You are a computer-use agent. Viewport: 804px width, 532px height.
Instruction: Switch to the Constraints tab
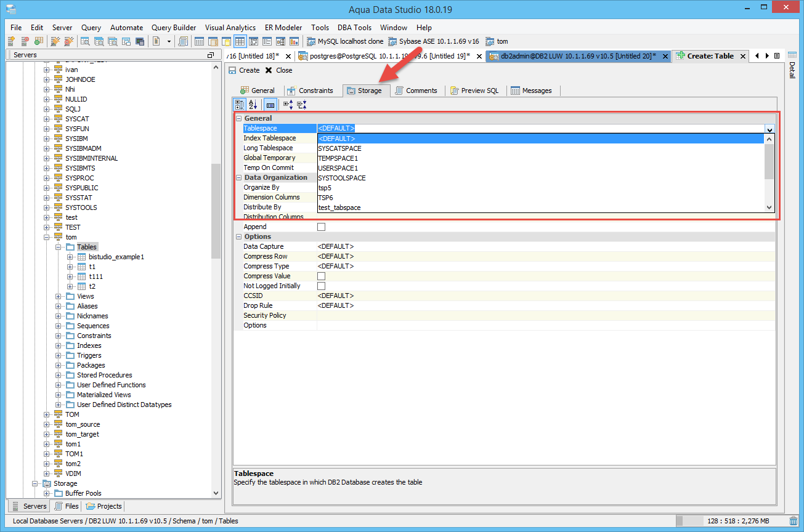[x=310, y=91]
